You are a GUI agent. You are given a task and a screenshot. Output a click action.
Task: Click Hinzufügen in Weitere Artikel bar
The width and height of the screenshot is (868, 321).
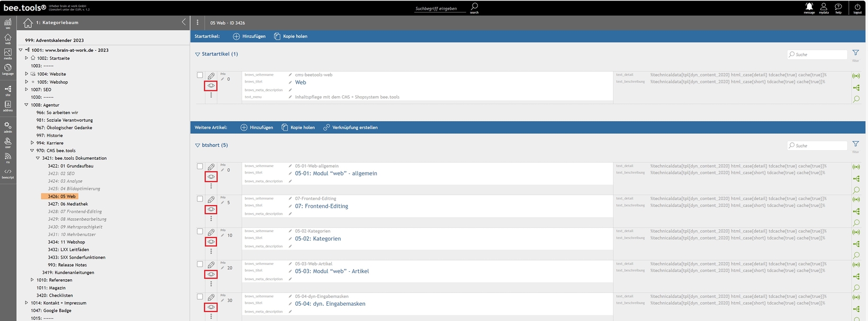point(257,127)
